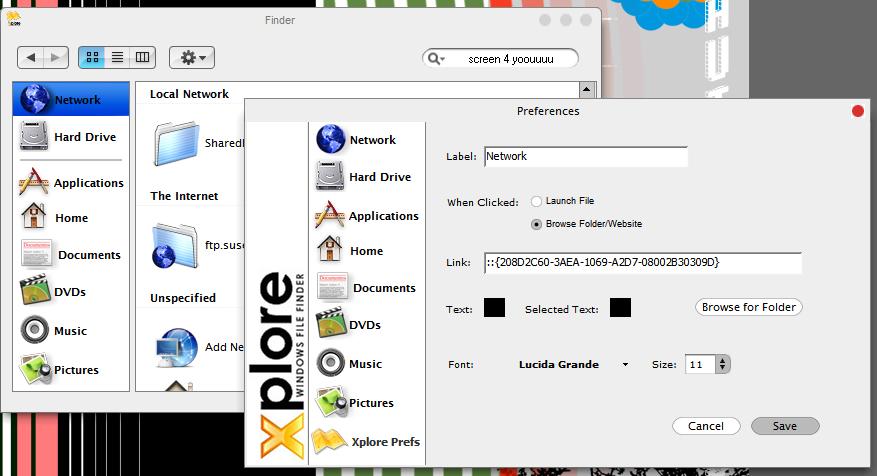
Task: Click the Unspecified heading text
Action: pyautogui.click(x=183, y=298)
